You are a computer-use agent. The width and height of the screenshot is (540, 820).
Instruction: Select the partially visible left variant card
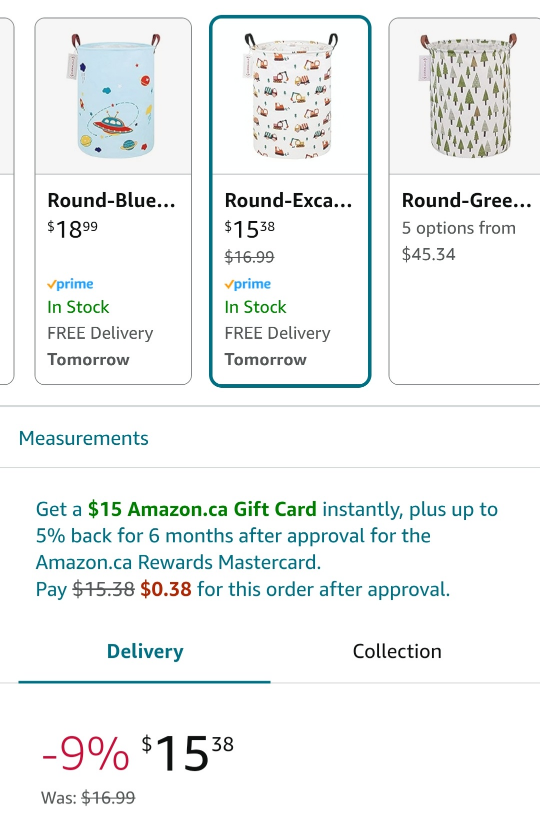[x=6, y=201]
